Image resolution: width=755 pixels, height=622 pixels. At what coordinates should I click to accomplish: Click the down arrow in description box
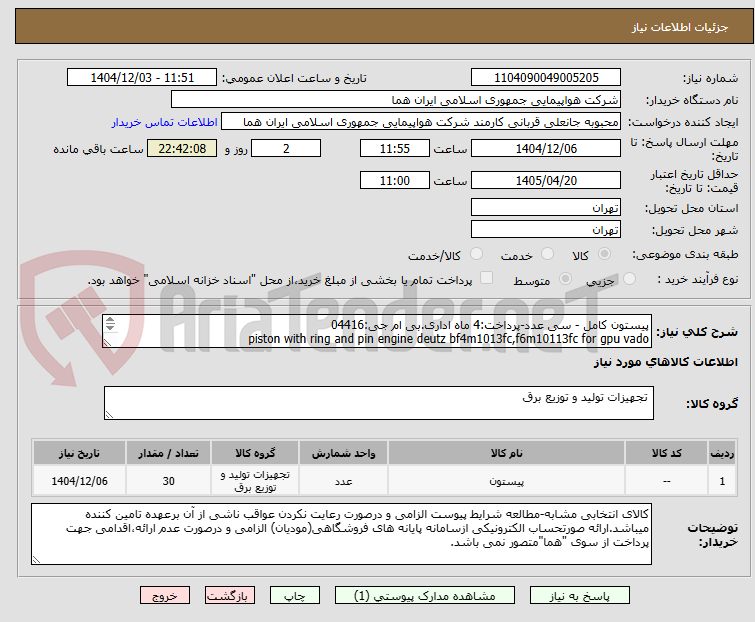click(110, 327)
